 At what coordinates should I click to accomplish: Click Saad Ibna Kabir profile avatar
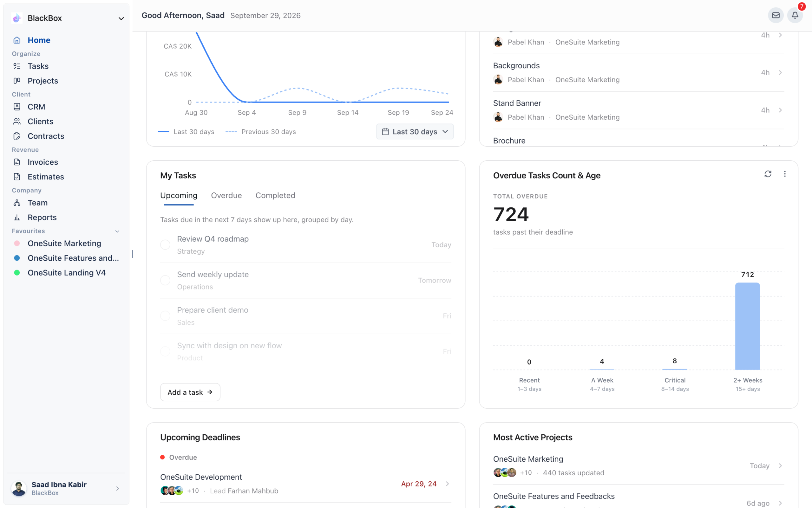[x=19, y=489]
